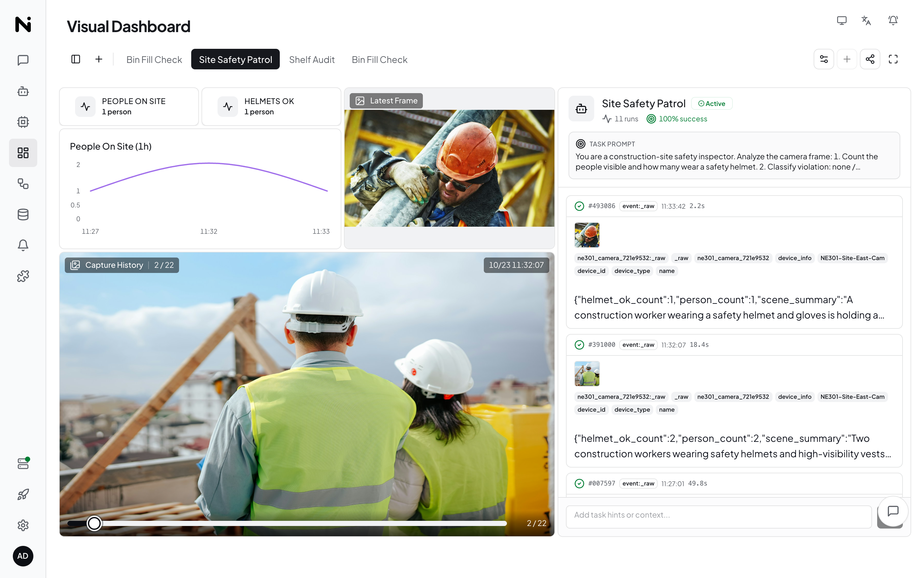Click the capture history slider track
Screen dimensions: 924x578
tap(287, 523)
